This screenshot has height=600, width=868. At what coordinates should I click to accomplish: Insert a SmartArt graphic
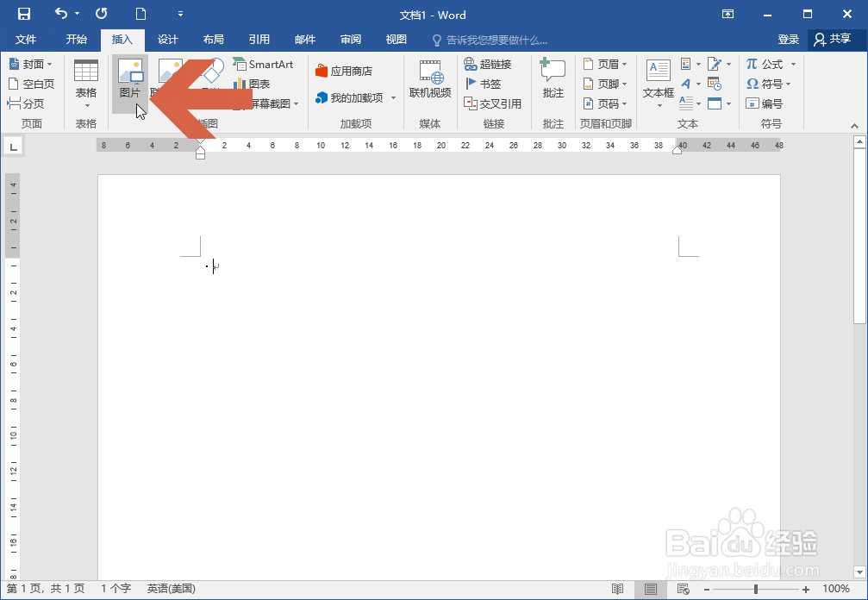tap(263, 64)
